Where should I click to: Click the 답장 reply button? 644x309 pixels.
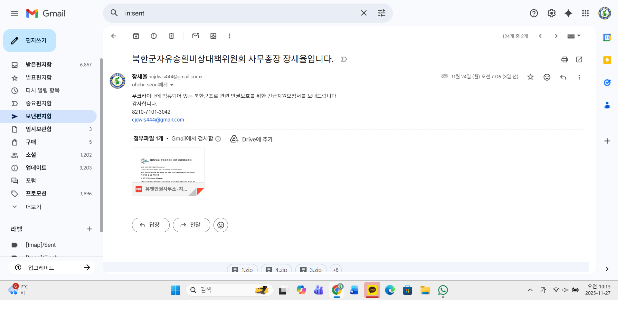[x=150, y=225]
